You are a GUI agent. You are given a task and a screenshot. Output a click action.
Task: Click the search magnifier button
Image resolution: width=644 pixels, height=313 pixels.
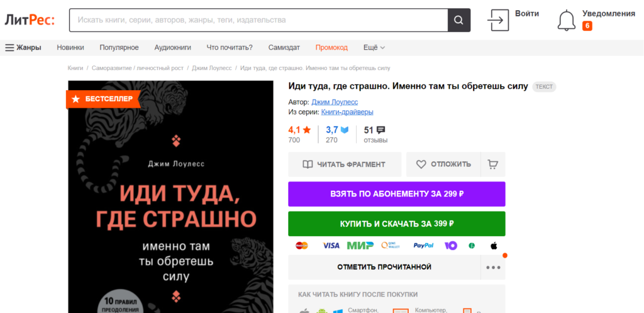pyautogui.click(x=458, y=20)
